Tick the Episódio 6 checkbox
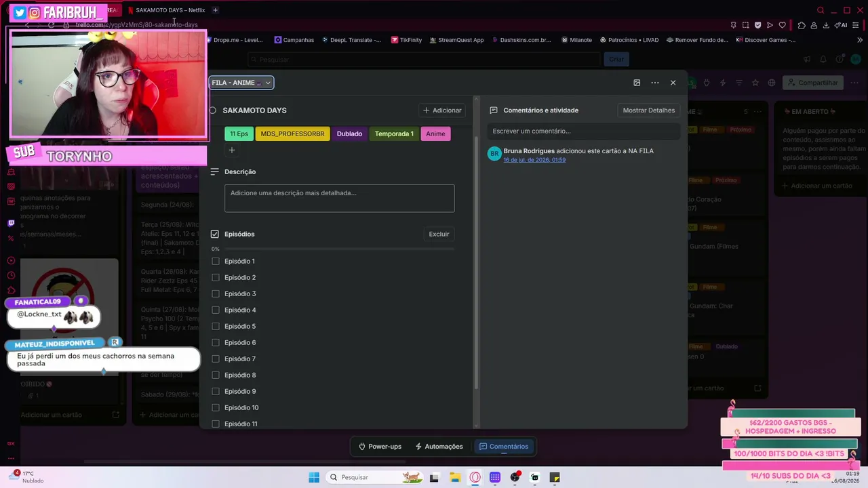The image size is (868, 488). tap(216, 342)
